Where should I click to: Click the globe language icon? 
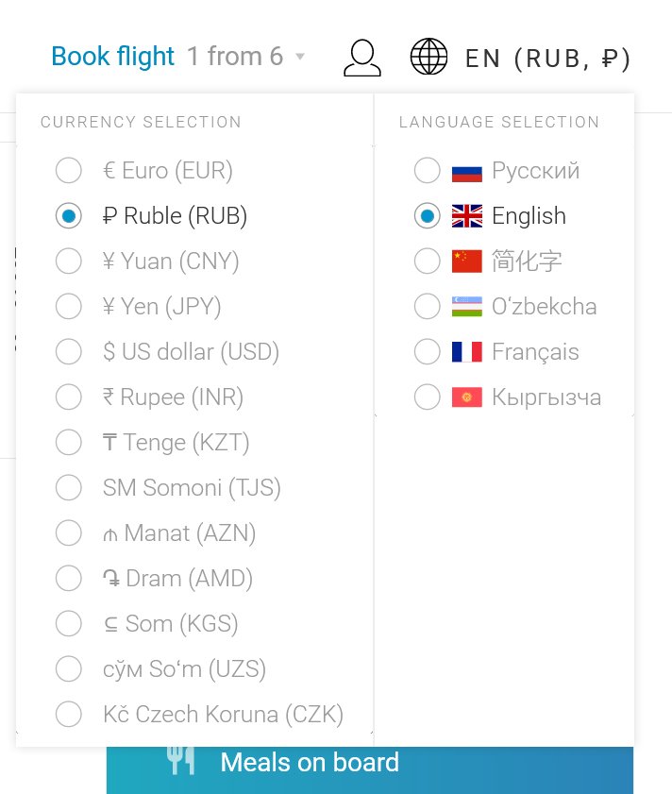click(429, 57)
